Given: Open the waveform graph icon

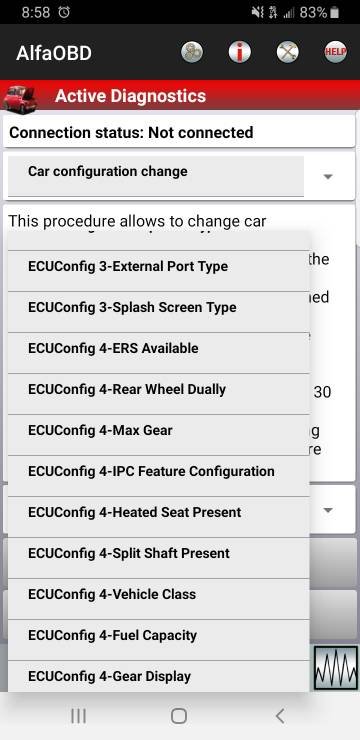Looking at the screenshot, I should pos(336,668).
